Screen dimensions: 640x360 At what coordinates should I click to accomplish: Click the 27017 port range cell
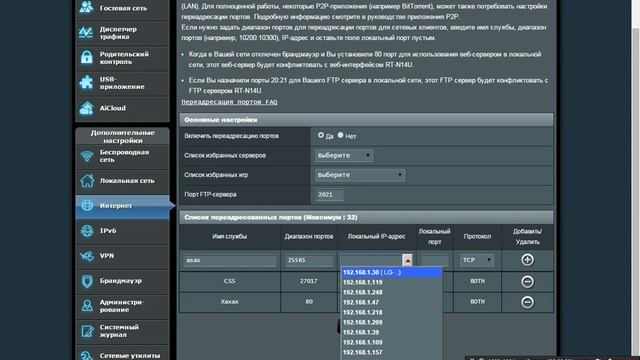click(x=309, y=281)
